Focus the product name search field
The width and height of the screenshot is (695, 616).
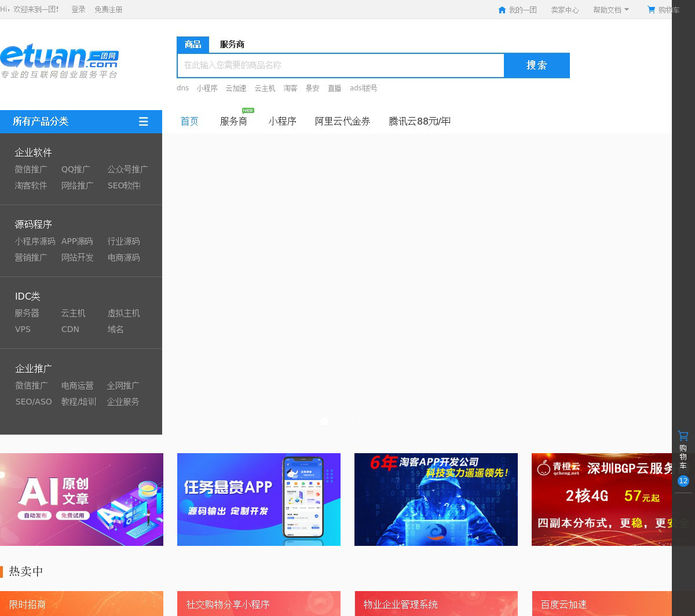click(341, 65)
